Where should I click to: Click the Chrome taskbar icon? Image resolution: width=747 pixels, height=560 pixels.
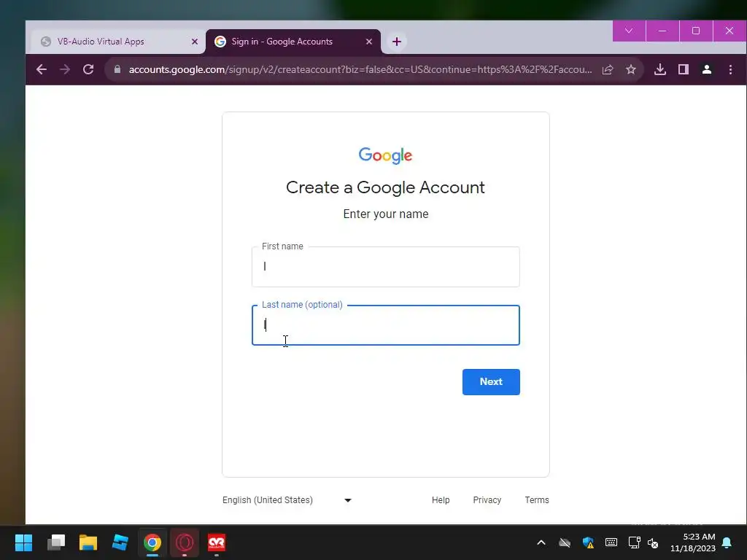[152, 542]
